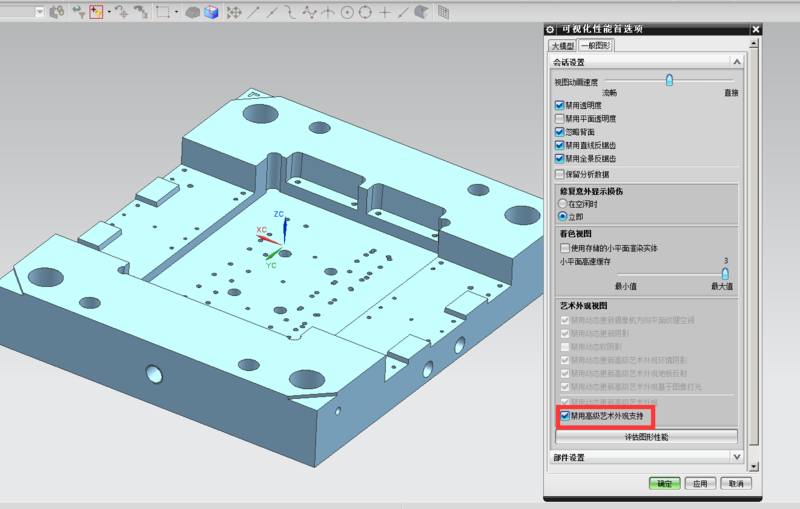Click the 确定 button
Screen dimensions: 800x509
[x=664, y=483]
